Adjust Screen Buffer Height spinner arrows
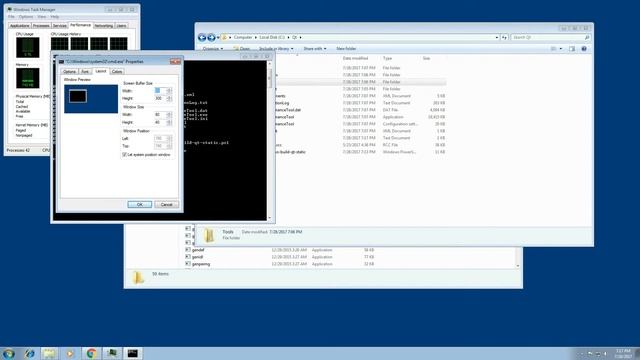The height and width of the screenshot is (360, 640). (169, 98)
